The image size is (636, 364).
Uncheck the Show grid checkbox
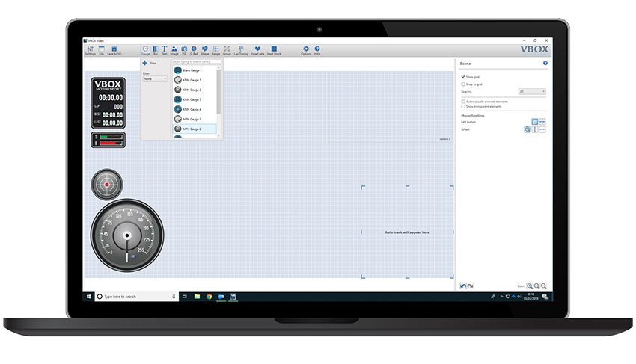pyautogui.click(x=463, y=77)
